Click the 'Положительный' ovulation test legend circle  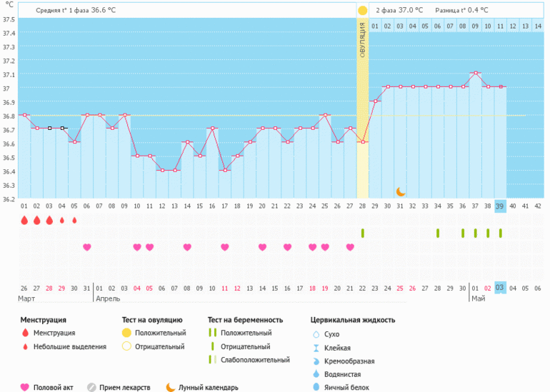tap(126, 333)
